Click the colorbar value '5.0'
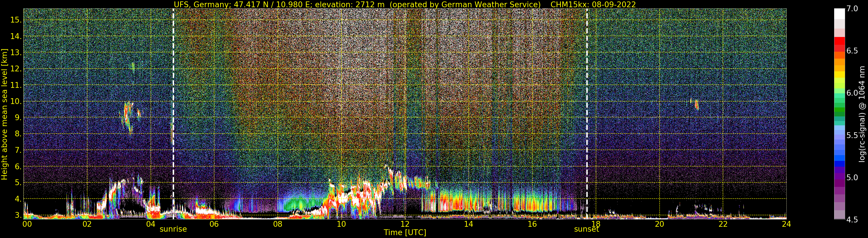Image resolution: width=868 pixels, height=238 pixels. (x=852, y=177)
